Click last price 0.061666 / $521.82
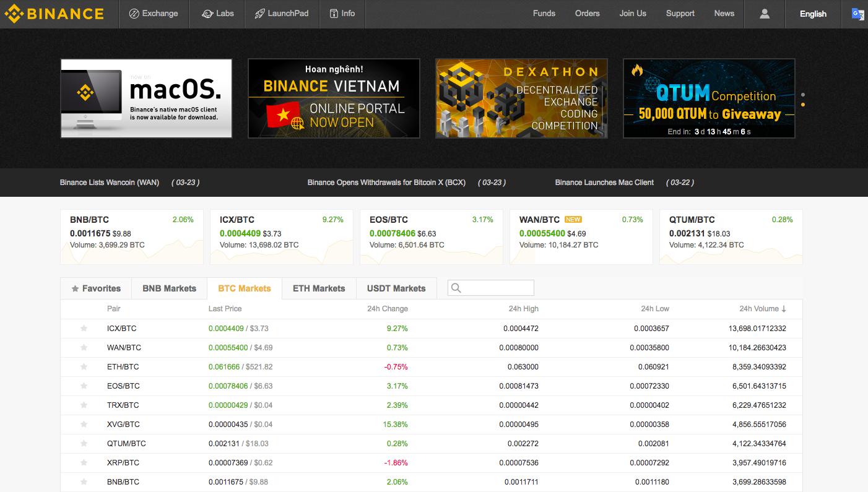This screenshot has height=492, width=868. pos(241,367)
